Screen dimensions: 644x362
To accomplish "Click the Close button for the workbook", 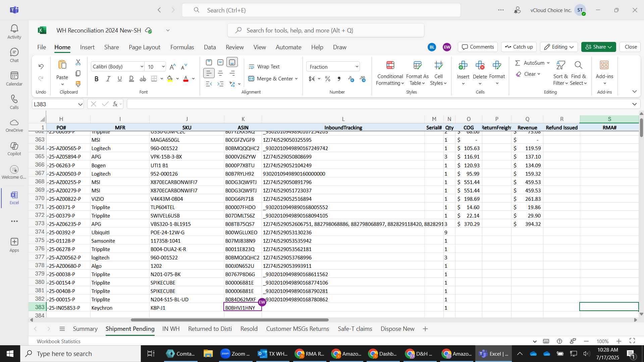I will 631,47.
